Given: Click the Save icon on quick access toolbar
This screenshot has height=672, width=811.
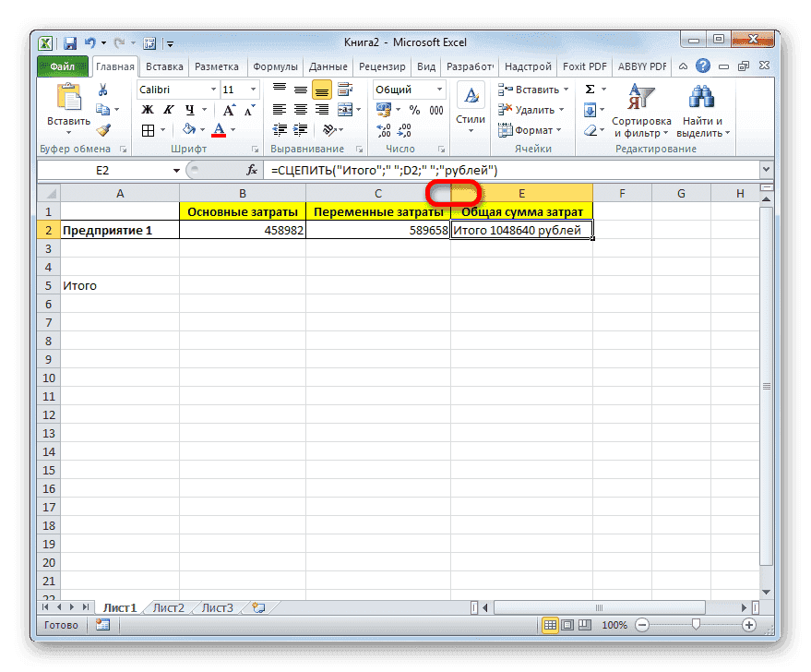Looking at the screenshot, I should coord(68,42).
